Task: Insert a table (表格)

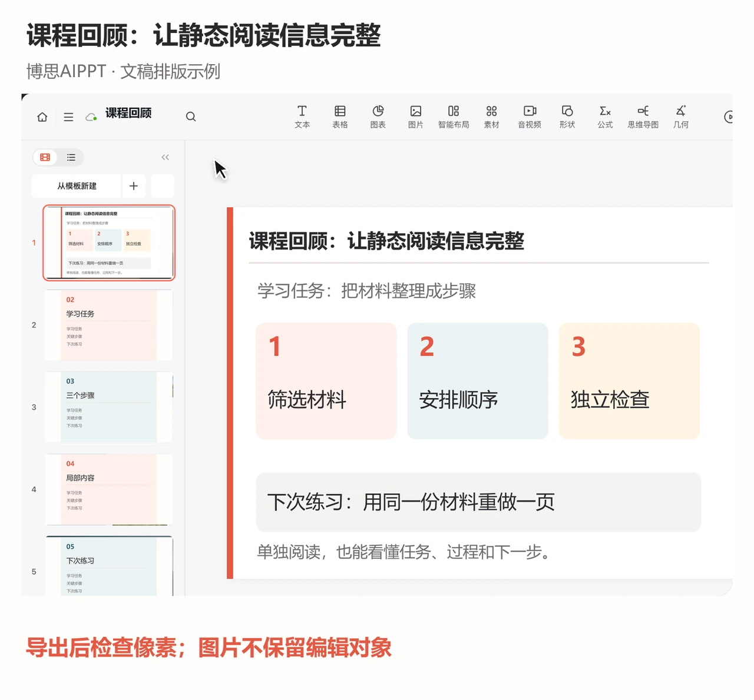Action: point(340,117)
